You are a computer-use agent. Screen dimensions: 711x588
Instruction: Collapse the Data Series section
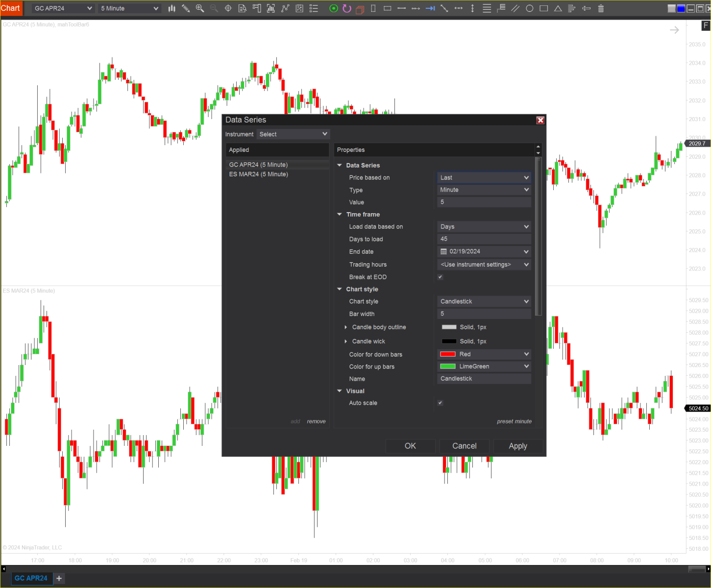340,165
